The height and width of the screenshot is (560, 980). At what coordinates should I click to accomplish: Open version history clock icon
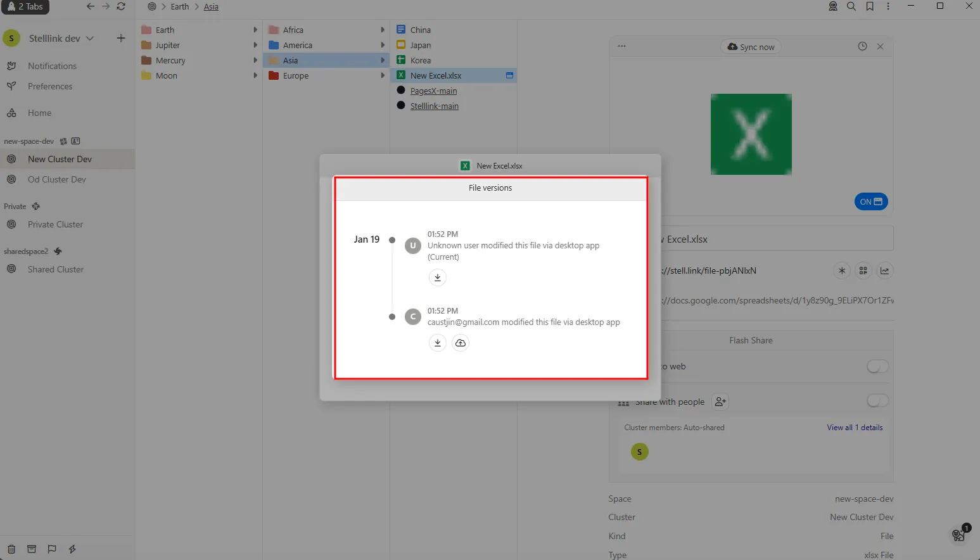pos(862,46)
